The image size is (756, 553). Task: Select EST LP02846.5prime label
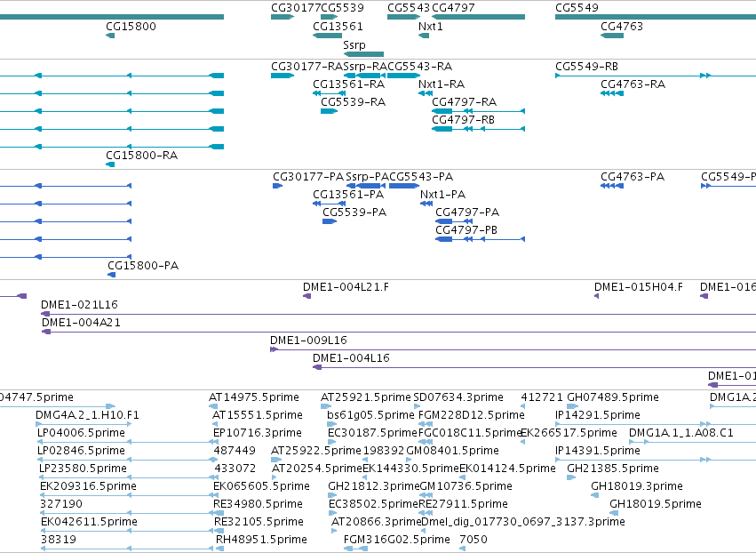[81, 451]
